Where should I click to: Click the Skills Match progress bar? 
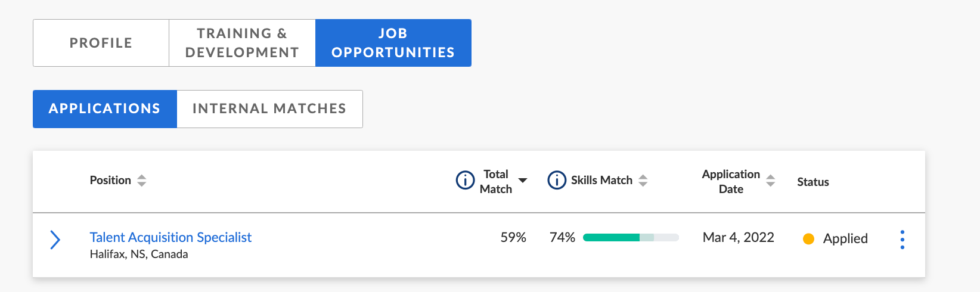[631, 238]
